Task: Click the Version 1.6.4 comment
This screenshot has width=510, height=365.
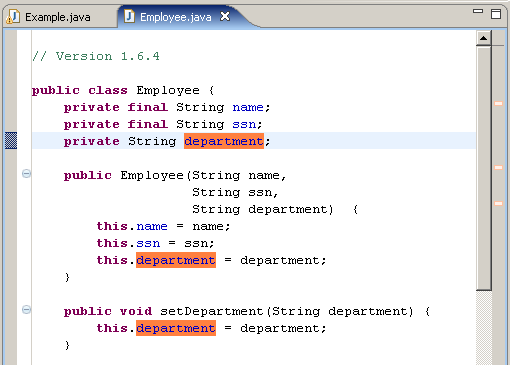Action: (x=96, y=56)
